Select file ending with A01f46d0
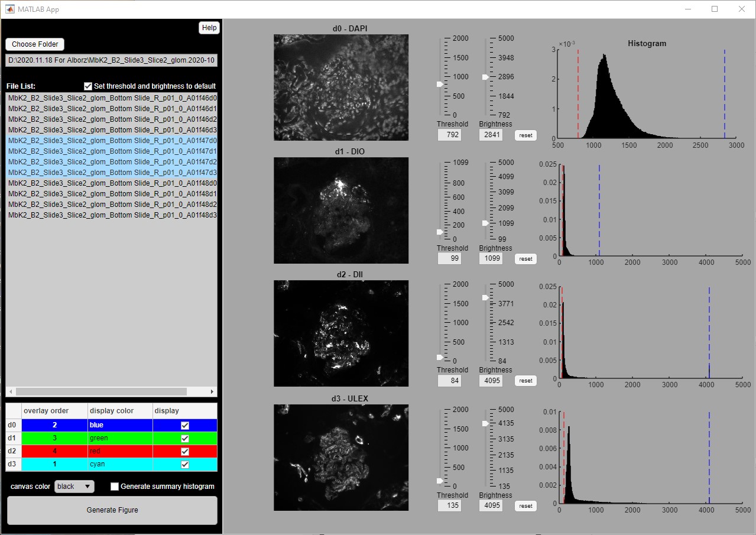 (112, 98)
